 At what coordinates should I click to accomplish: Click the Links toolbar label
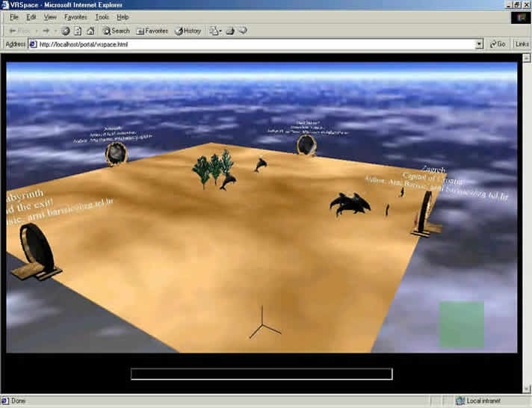pos(522,44)
